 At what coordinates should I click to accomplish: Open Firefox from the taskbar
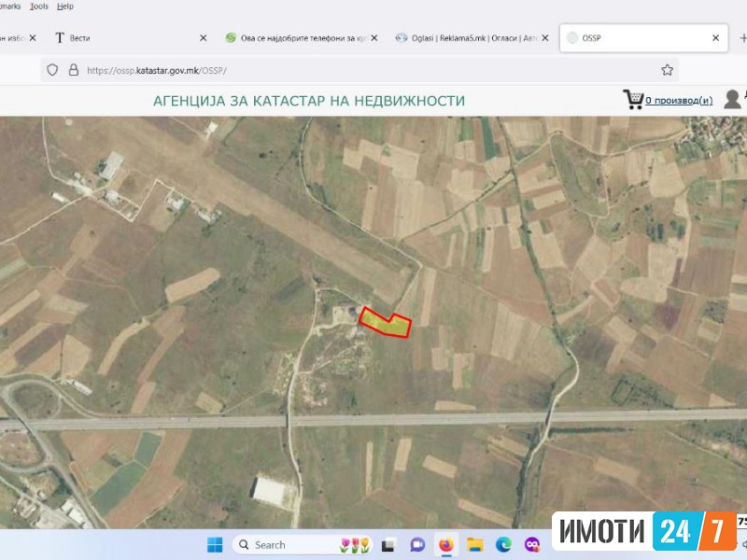coord(445,544)
